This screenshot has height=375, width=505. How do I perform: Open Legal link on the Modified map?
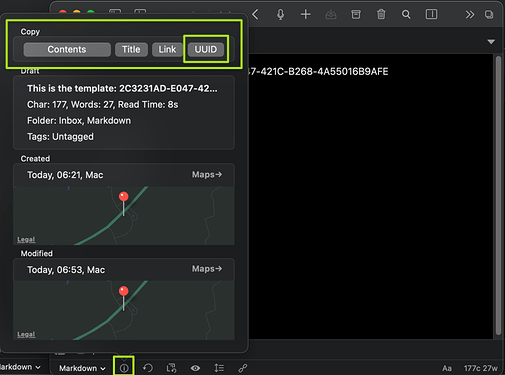click(x=26, y=334)
